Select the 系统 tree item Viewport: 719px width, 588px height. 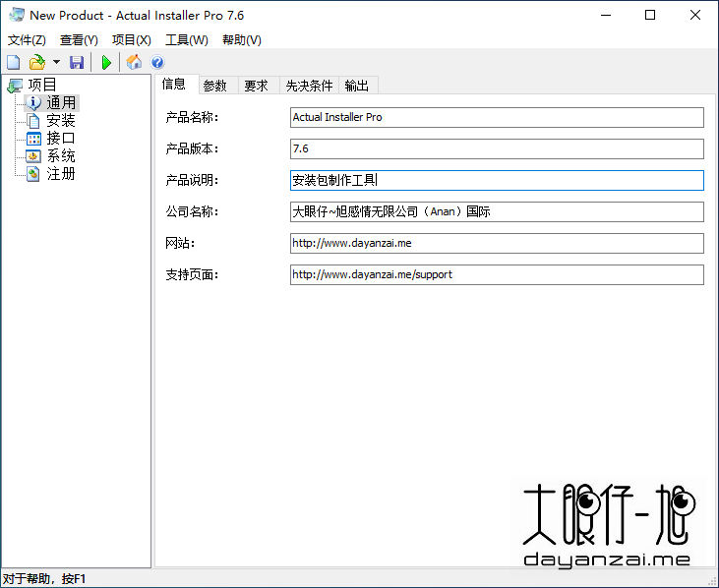[61, 155]
